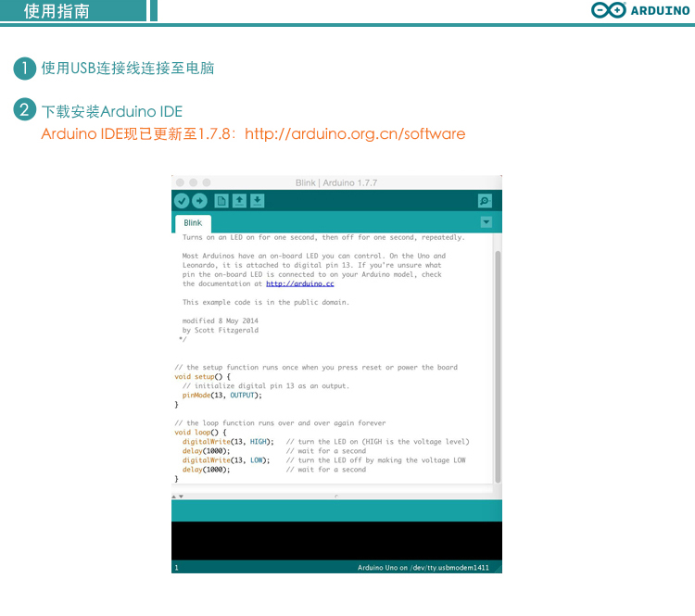Click the Upload arrow button
The width and height of the screenshot is (695, 616).
[199, 201]
